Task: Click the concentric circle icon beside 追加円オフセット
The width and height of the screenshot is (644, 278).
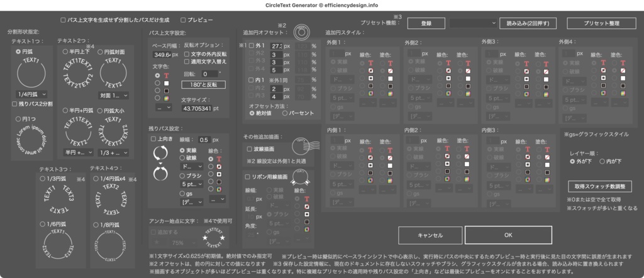Action: click(301, 31)
